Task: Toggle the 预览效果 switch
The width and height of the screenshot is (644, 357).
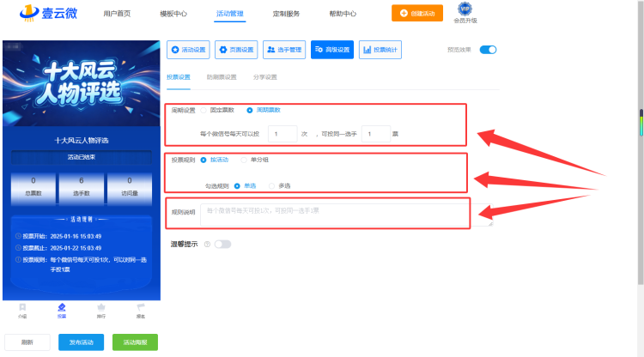Action: click(x=488, y=50)
